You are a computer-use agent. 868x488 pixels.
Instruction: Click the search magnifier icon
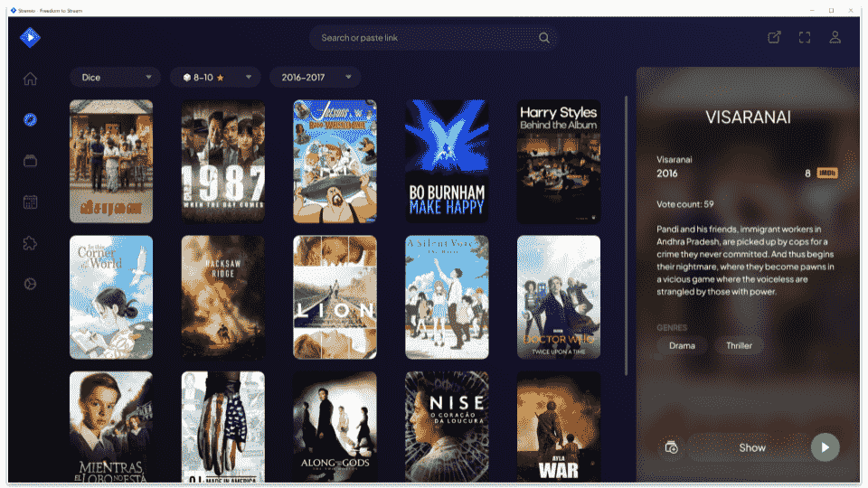[544, 38]
